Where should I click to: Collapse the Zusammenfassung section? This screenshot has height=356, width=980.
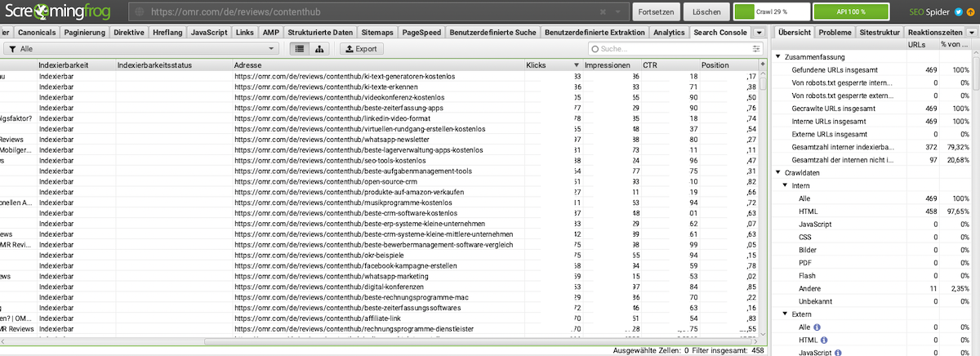[778, 57]
